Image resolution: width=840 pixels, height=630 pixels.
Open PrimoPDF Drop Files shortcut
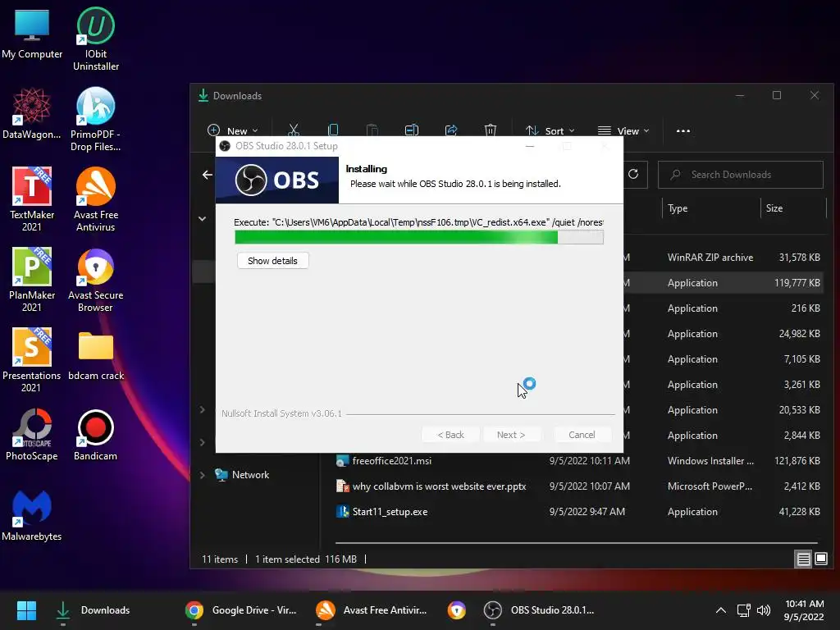click(x=96, y=119)
